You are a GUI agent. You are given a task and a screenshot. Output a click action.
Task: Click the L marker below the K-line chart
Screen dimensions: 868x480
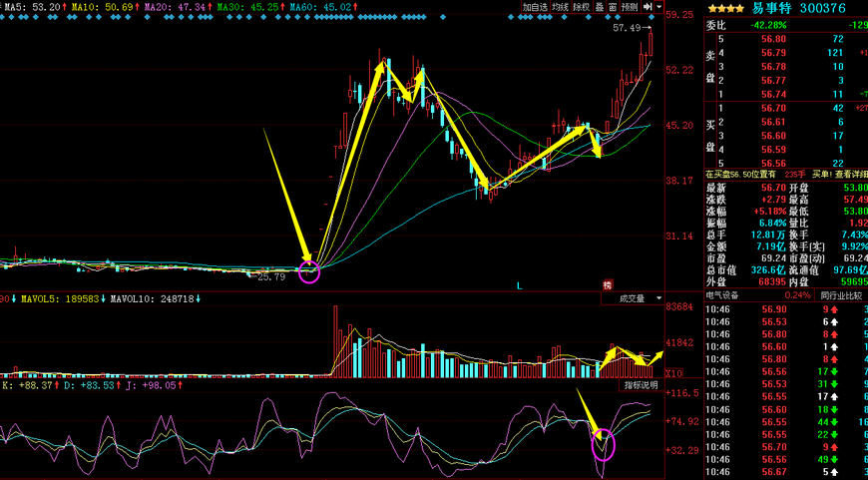(519, 286)
